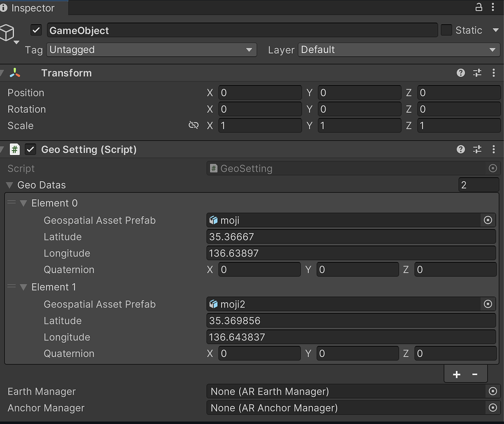The height and width of the screenshot is (424, 504).
Task: Open Geo Setting script kebab menu
Action: (494, 149)
